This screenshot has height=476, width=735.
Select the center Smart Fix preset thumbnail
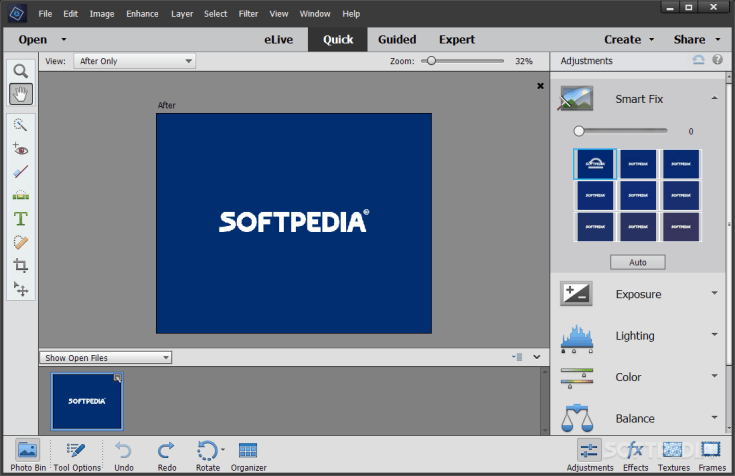(638, 195)
